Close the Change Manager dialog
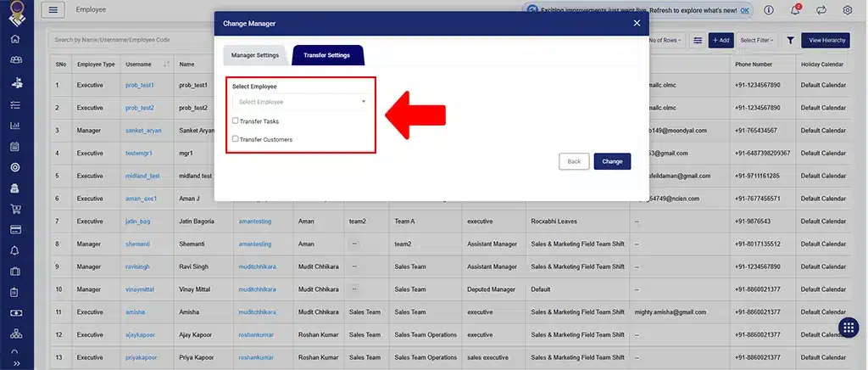Image resolution: width=868 pixels, height=370 pixels. pyautogui.click(x=637, y=23)
